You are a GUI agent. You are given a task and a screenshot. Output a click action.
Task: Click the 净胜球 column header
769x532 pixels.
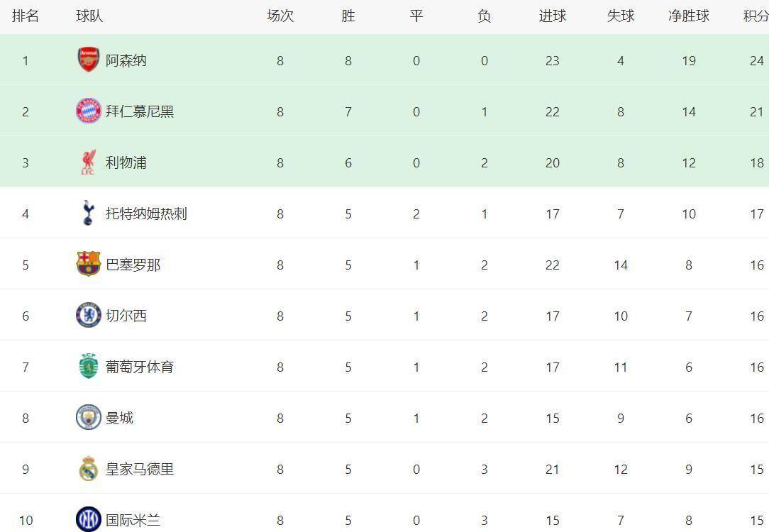688,16
